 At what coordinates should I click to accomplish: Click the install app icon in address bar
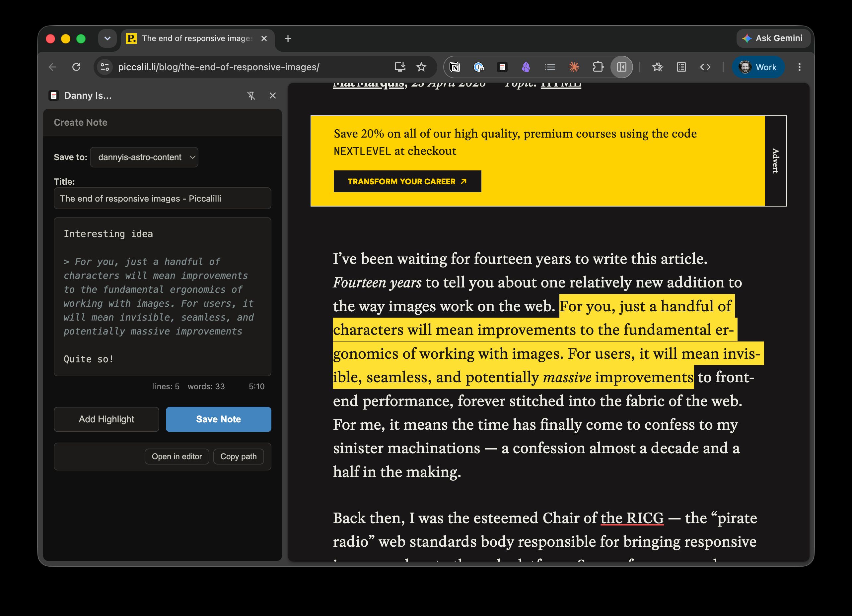400,67
